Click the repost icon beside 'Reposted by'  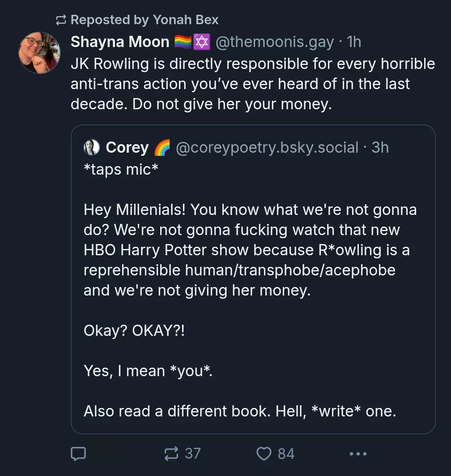point(61,20)
